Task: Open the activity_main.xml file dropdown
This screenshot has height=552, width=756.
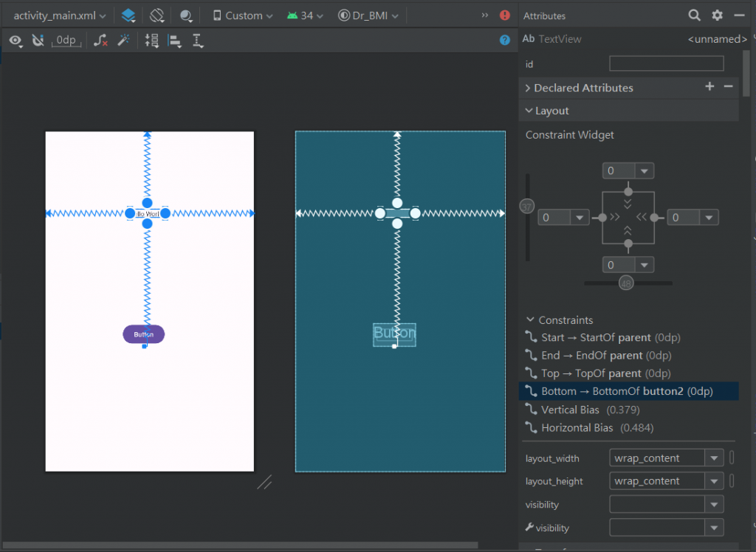Action: (59, 15)
